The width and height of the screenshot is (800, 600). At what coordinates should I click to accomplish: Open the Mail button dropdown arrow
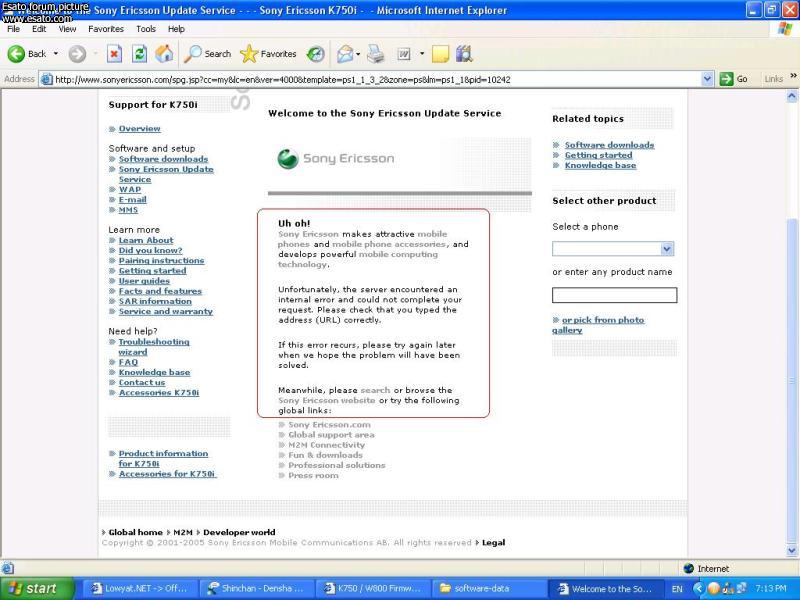click(358, 54)
